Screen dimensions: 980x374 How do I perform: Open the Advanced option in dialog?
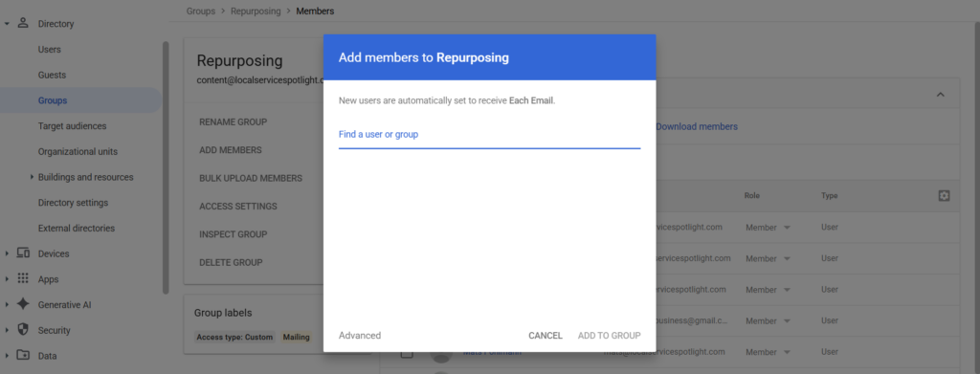pos(360,336)
